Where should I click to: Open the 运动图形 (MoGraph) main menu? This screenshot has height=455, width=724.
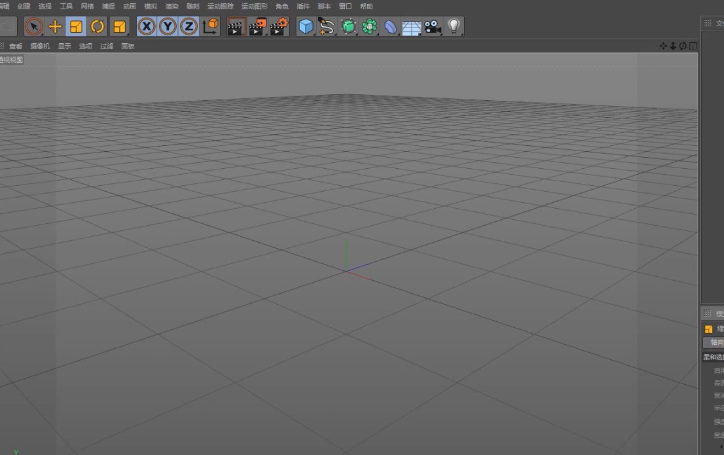(x=254, y=6)
